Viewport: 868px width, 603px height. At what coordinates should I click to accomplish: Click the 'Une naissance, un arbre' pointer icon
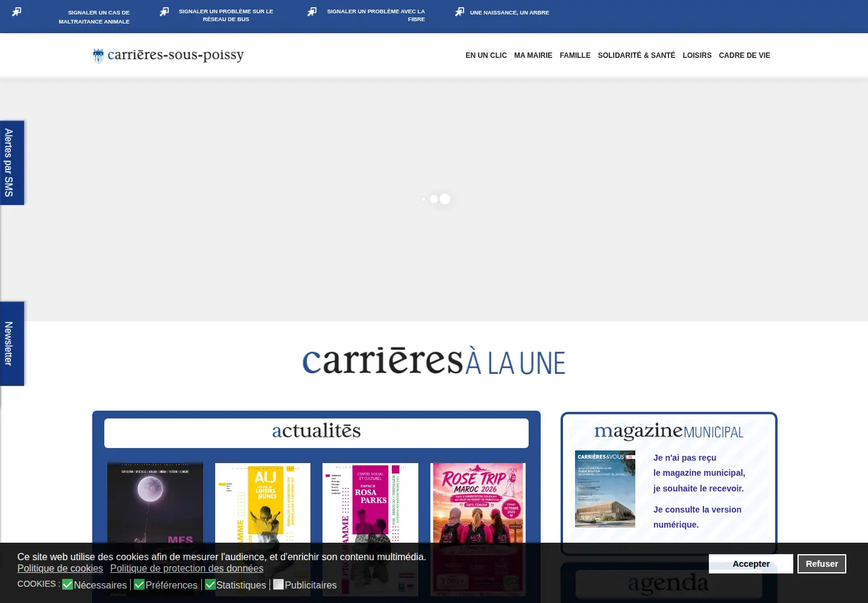click(x=459, y=12)
